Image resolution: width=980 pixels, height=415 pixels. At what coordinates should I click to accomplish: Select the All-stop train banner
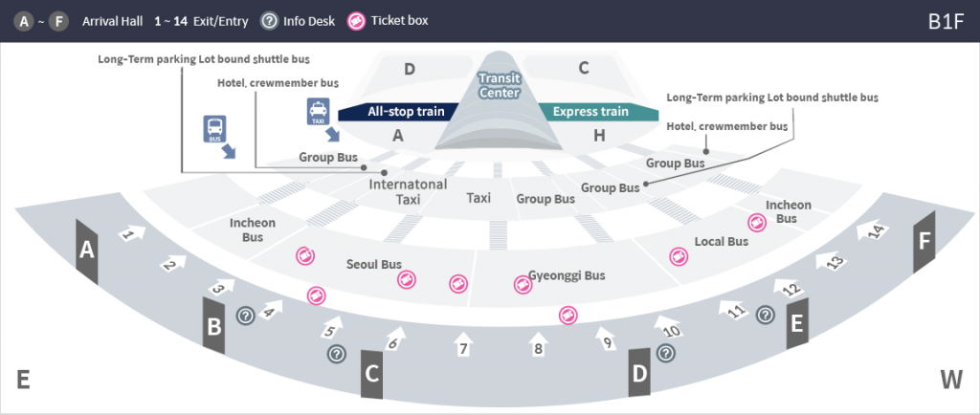point(398,112)
